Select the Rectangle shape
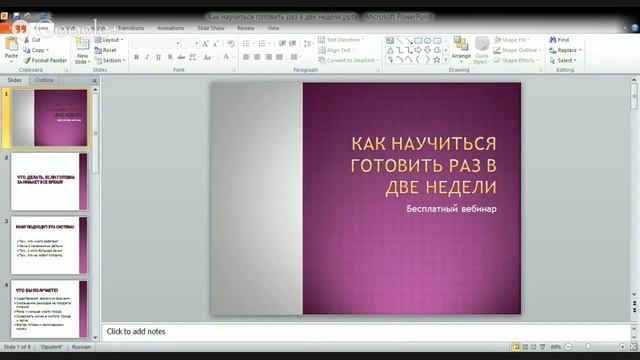The height and width of the screenshot is (360, 640). [x=418, y=41]
